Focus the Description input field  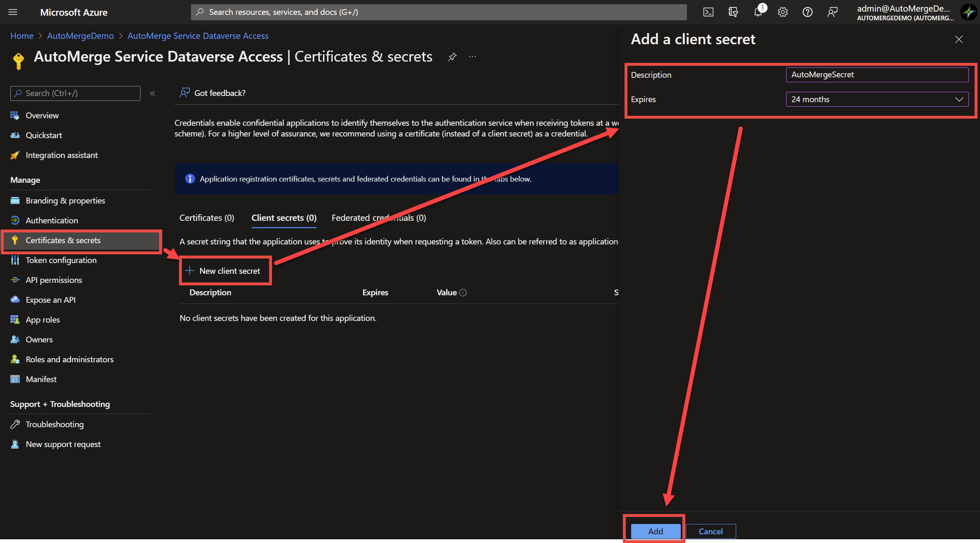tap(877, 75)
